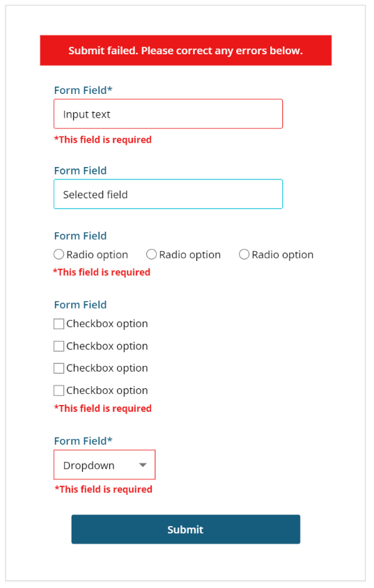Click the Submit button
Screen dimensions: 374x588
point(186,529)
